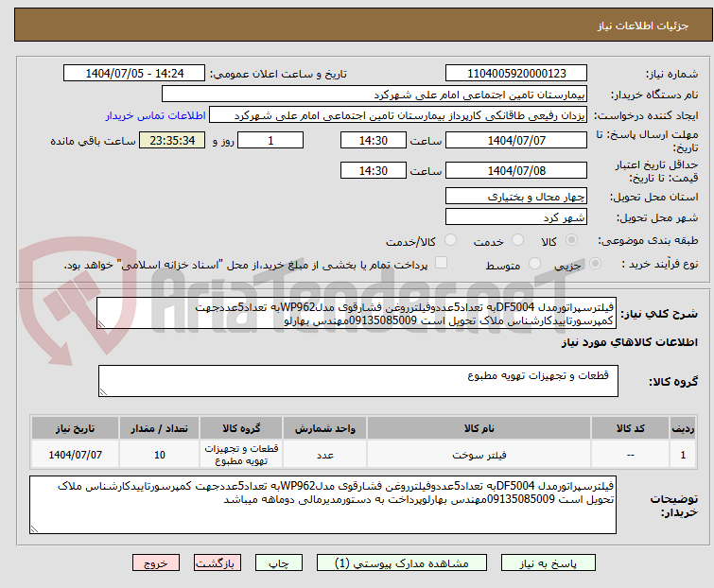Click the شهر محل تحویل field شهر کرد

(x=516, y=217)
